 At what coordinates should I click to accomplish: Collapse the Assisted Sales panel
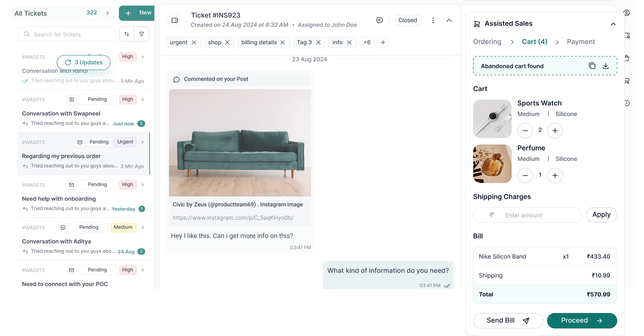(613, 24)
